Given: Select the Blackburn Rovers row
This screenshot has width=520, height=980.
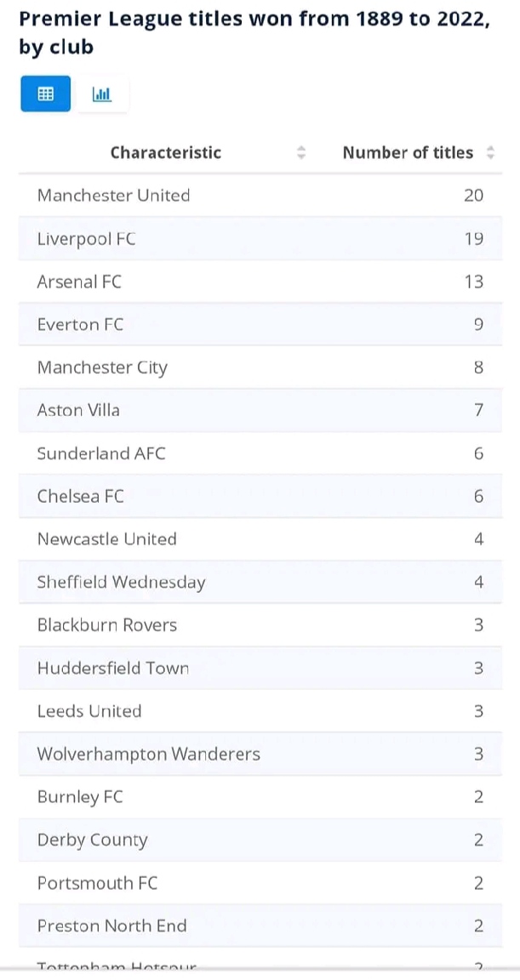Looking at the screenshot, I should (x=260, y=625).
